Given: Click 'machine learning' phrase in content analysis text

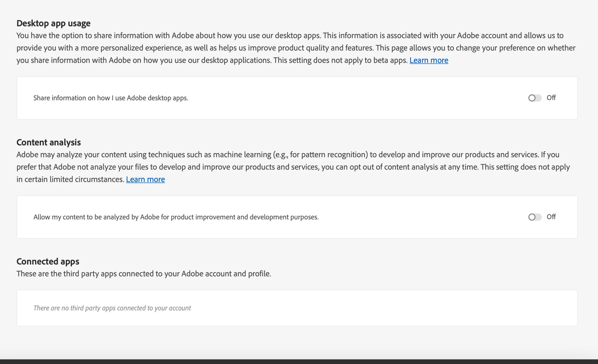Looking at the screenshot, I should click(x=242, y=154).
